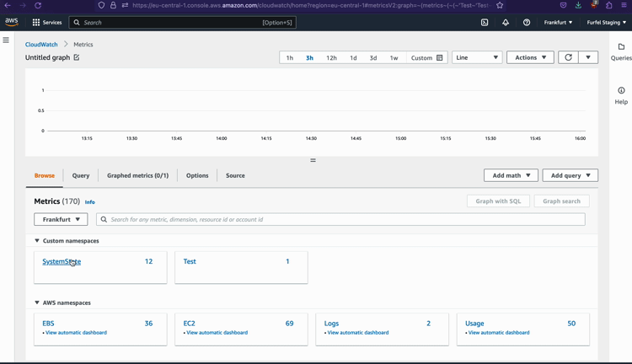Viewport: 632px width, 364px height.
Task: Open the site lock security info
Action: tap(113, 5)
